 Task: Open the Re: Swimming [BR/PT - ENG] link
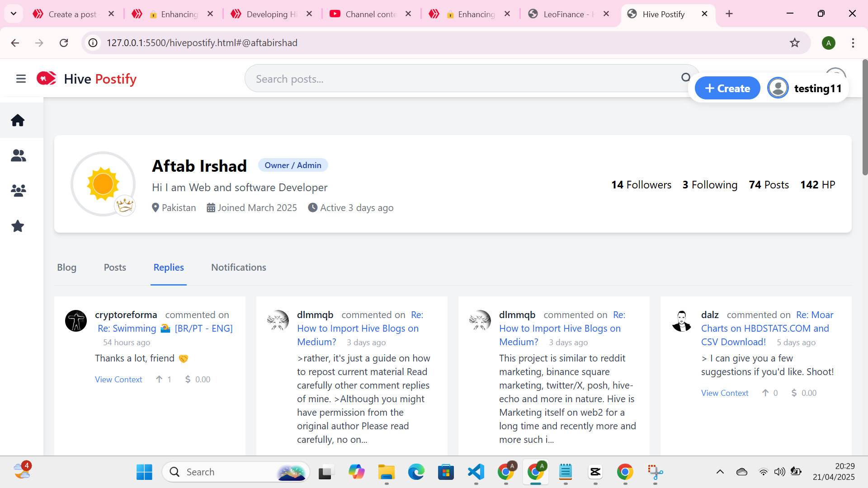pyautogui.click(x=165, y=328)
